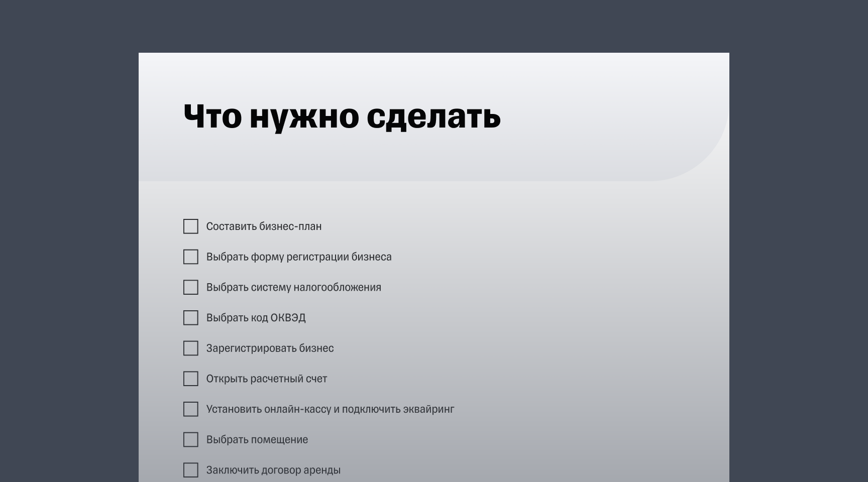Viewport: 868px width, 482px height.
Task: Mark the 'Выбрать систему налогообложения' checkbox
Action: point(191,287)
